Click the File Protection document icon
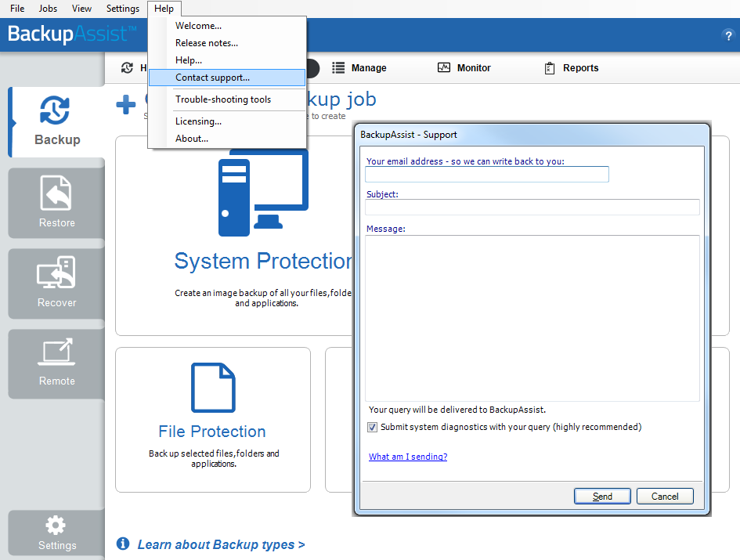Screen dimensions: 740x560 pyautogui.click(x=213, y=388)
